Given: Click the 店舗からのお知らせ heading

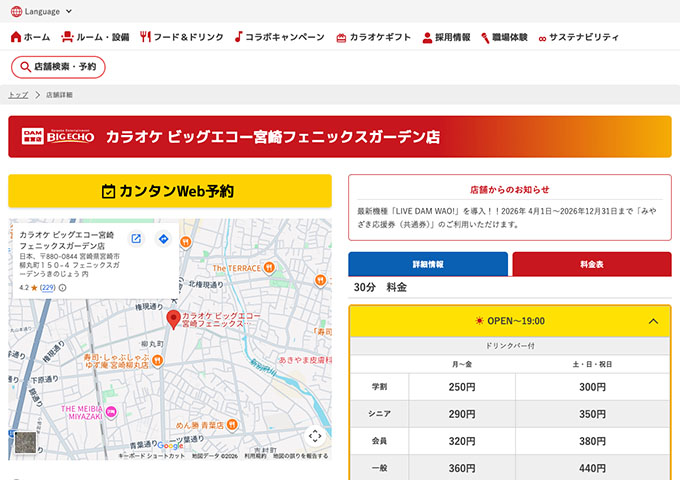Looking at the screenshot, I should (510, 189).
